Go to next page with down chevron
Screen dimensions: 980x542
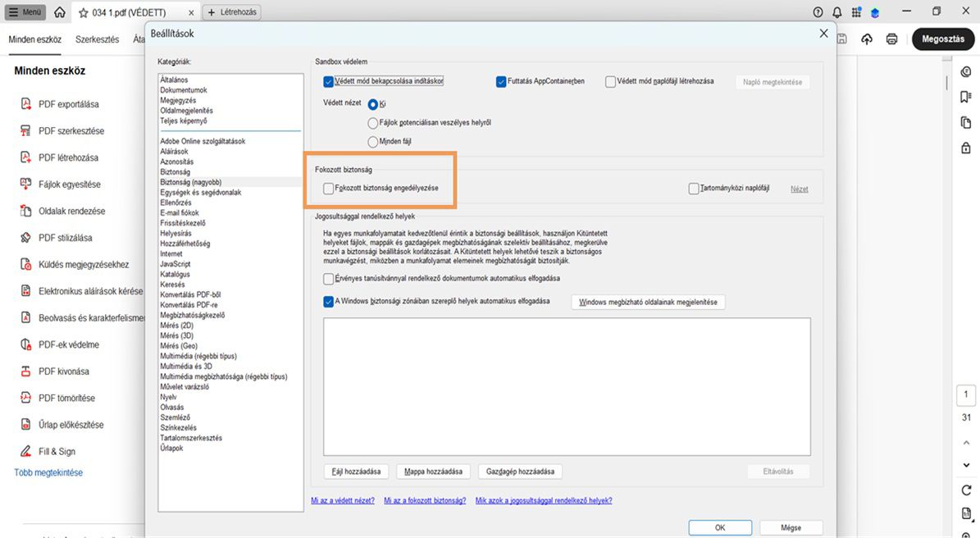coord(966,465)
